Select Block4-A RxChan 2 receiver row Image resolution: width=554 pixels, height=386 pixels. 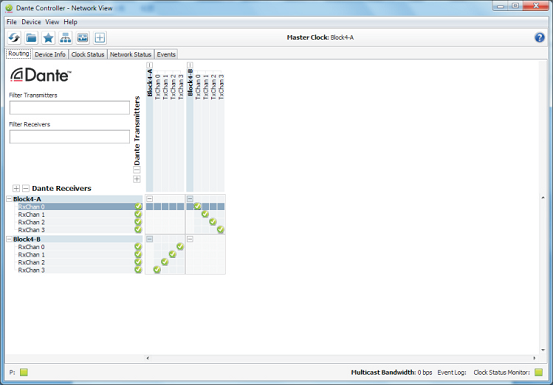(80, 222)
